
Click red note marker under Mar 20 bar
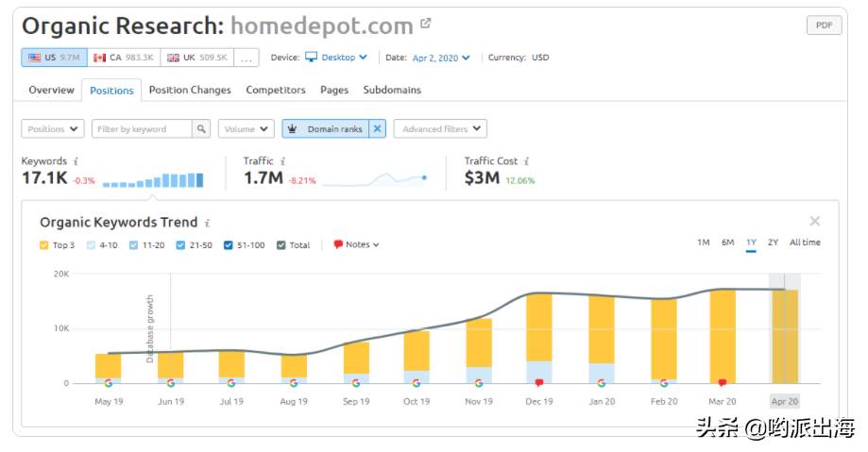tap(723, 383)
